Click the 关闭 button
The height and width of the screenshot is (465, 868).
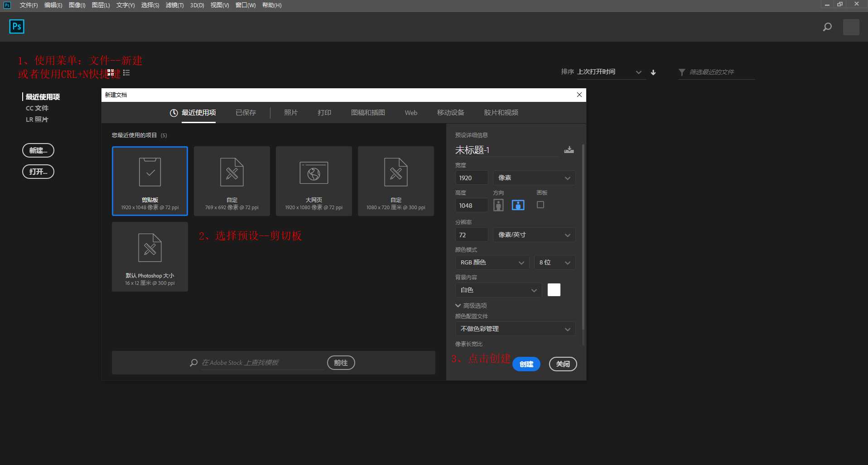[x=563, y=364]
